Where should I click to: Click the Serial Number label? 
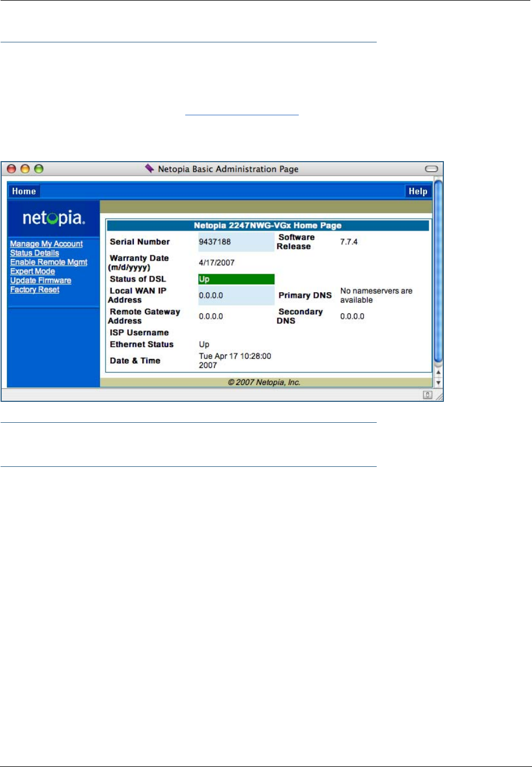139,242
